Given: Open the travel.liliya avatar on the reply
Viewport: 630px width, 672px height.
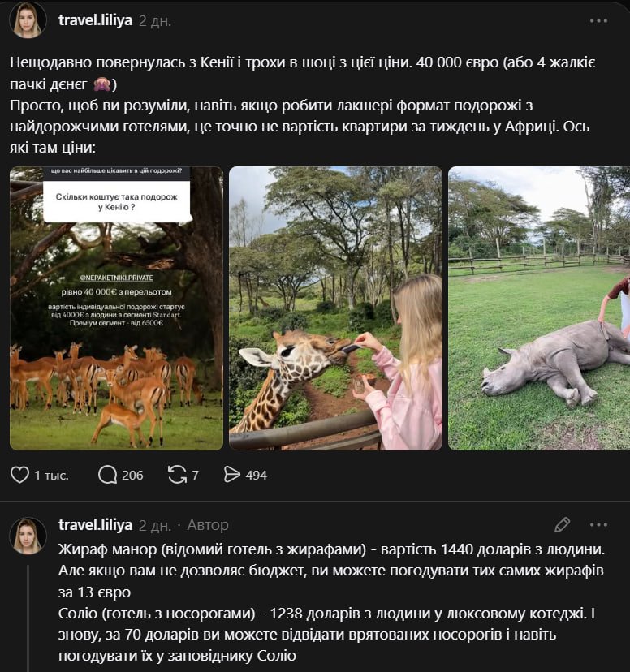Looking at the screenshot, I should pos(28,536).
